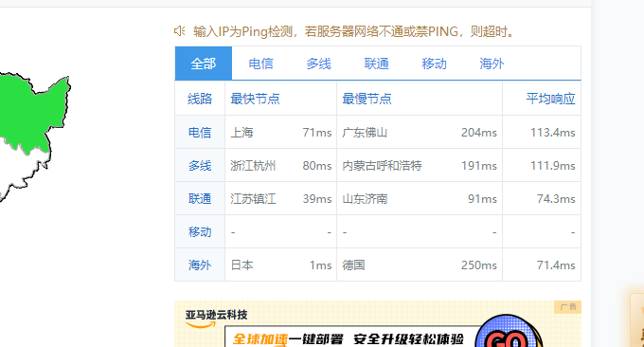644x347 pixels.
Task: Open the 海外 tab
Action: pyautogui.click(x=492, y=64)
